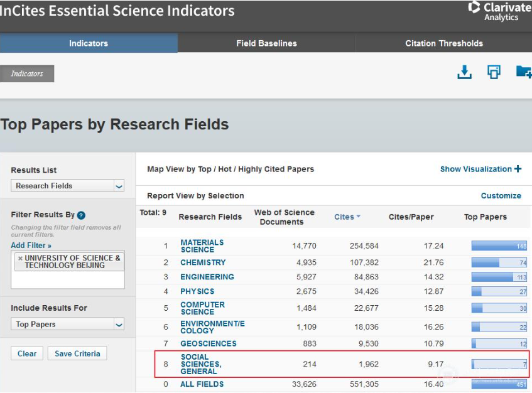Click the Show Visualization plus icon
532x393 pixels.
(x=518, y=169)
